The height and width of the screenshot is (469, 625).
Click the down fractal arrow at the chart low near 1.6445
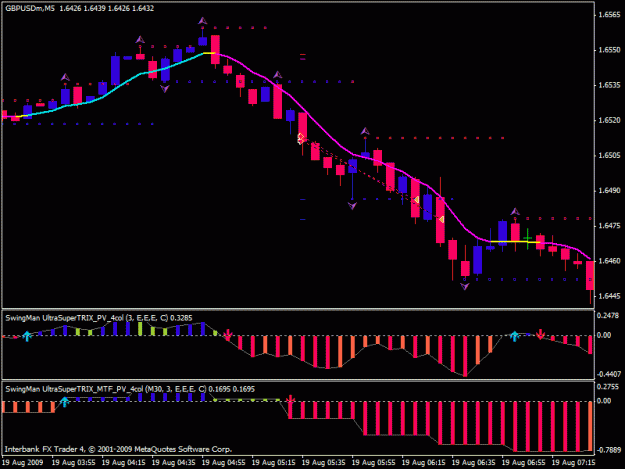(464, 286)
